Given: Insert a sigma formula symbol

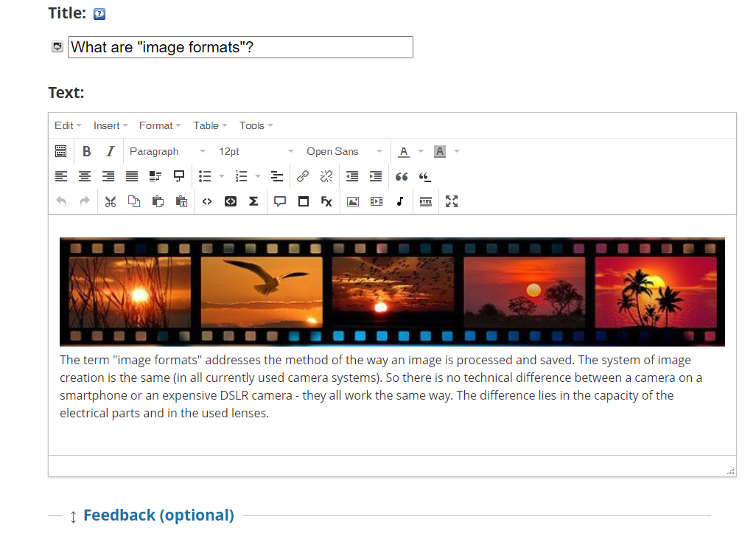Looking at the screenshot, I should (x=253, y=202).
